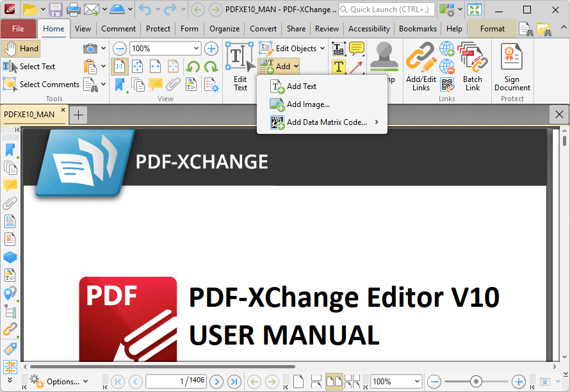Click the new tab plus button
Viewport: 570px width, 392px height.
(x=78, y=115)
